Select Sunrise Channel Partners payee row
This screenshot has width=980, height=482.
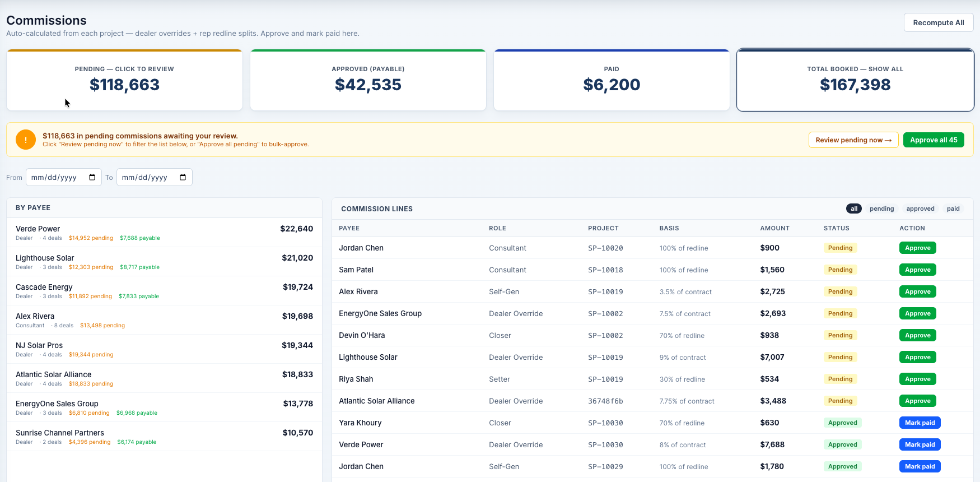tap(164, 437)
